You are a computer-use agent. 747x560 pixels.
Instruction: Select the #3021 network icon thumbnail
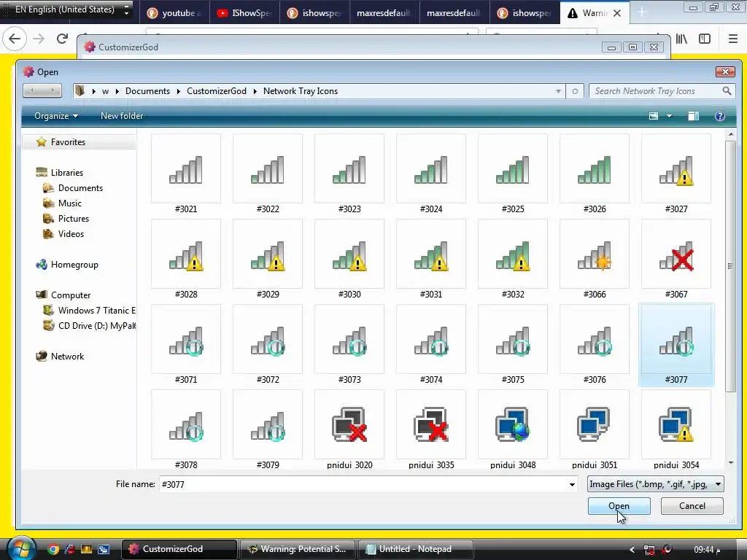[x=186, y=174]
